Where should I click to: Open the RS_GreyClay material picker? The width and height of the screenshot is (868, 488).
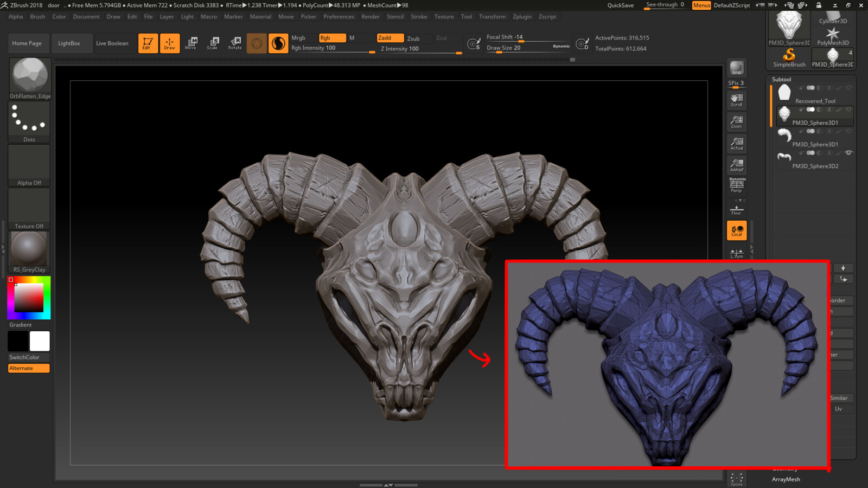click(29, 252)
